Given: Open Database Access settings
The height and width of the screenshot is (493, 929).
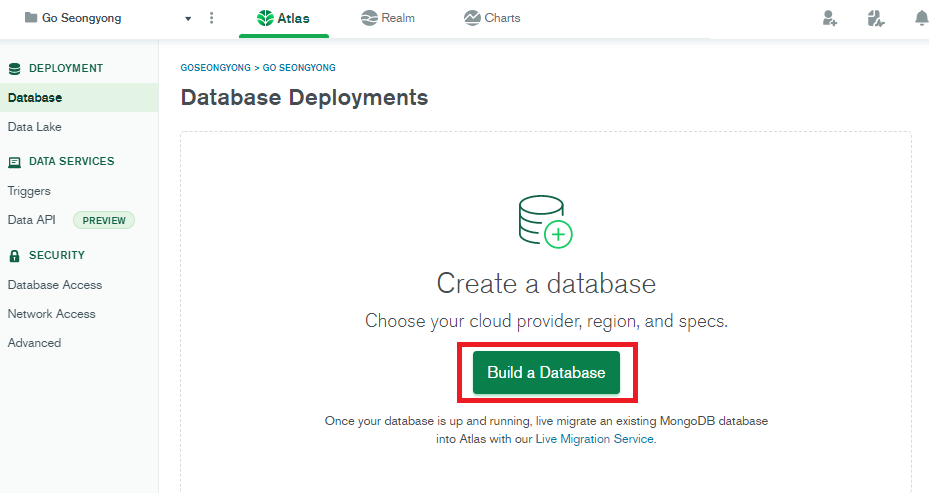Looking at the screenshot, I should coord(55,285).
